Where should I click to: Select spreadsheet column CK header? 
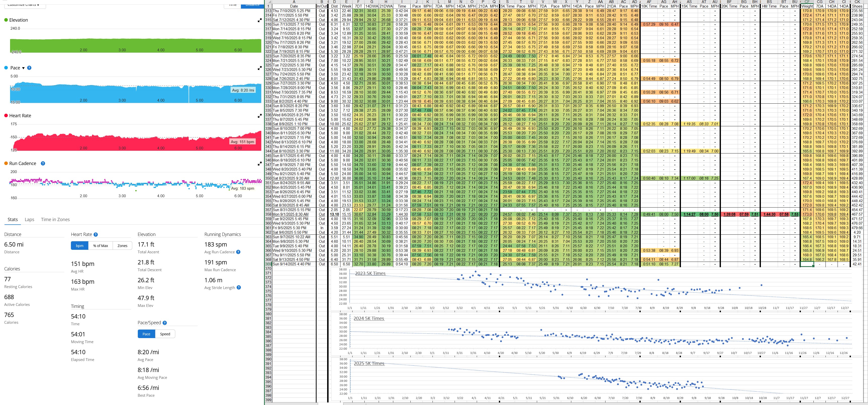[857, 2]
